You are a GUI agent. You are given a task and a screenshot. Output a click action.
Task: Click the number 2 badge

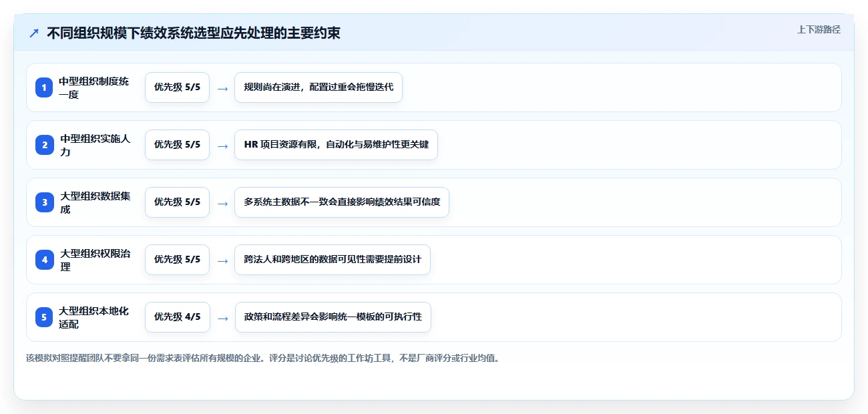(44, 145)
